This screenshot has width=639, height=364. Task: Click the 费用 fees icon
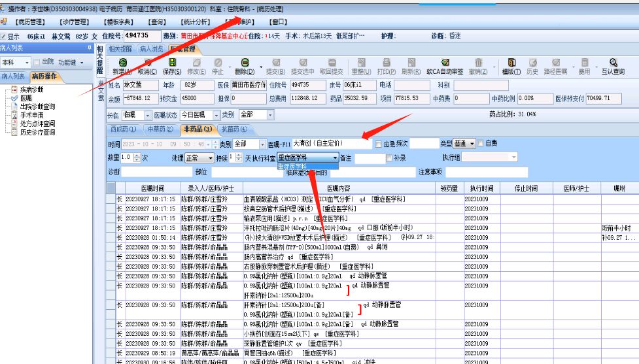[x=585, y=63]
